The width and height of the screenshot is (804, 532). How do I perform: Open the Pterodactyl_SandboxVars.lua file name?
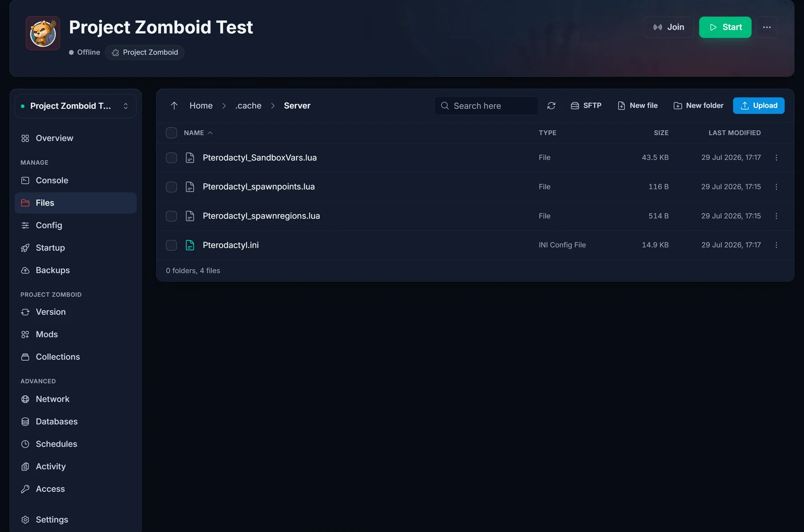click(260, 158)
